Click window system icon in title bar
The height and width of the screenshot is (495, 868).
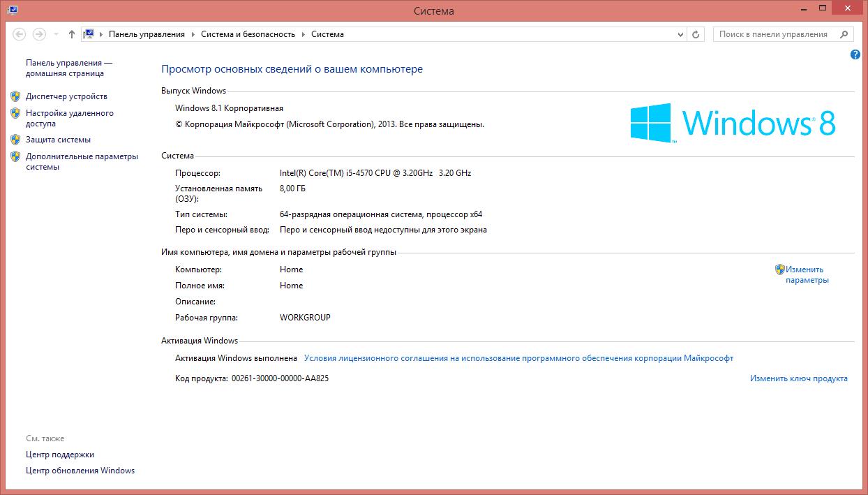tap(12, 10)
